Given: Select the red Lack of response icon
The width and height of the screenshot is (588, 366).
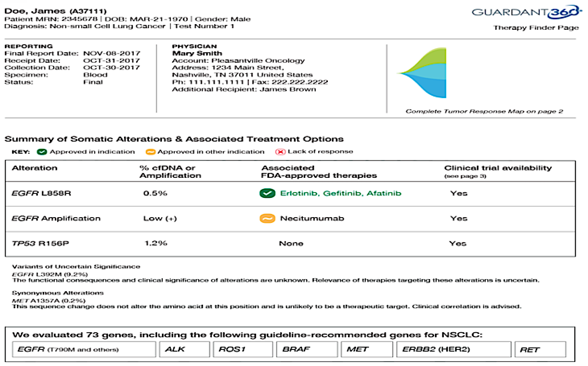Looking at the screenshot, I should (280, 152).
